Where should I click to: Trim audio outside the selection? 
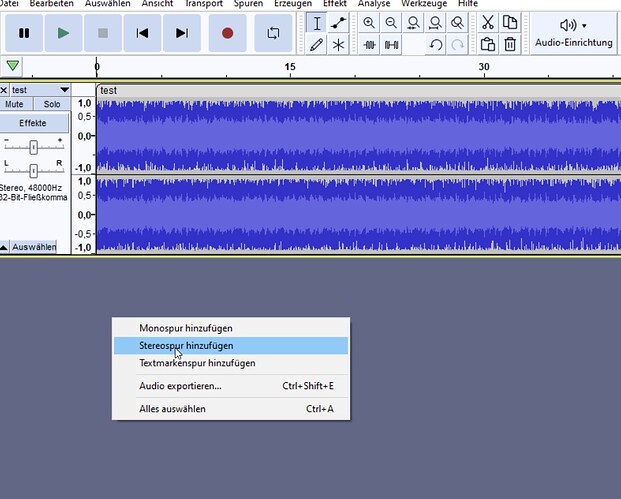pyautogui.click(x=369, y=45)
